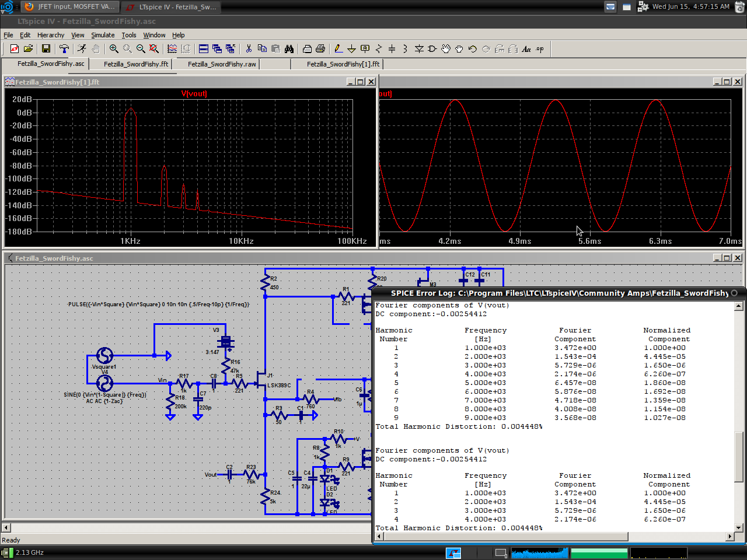This screenshot has height=560, width=747.
Task: Open Find with the binoculars icon
Action: click(x=289, y=49)
